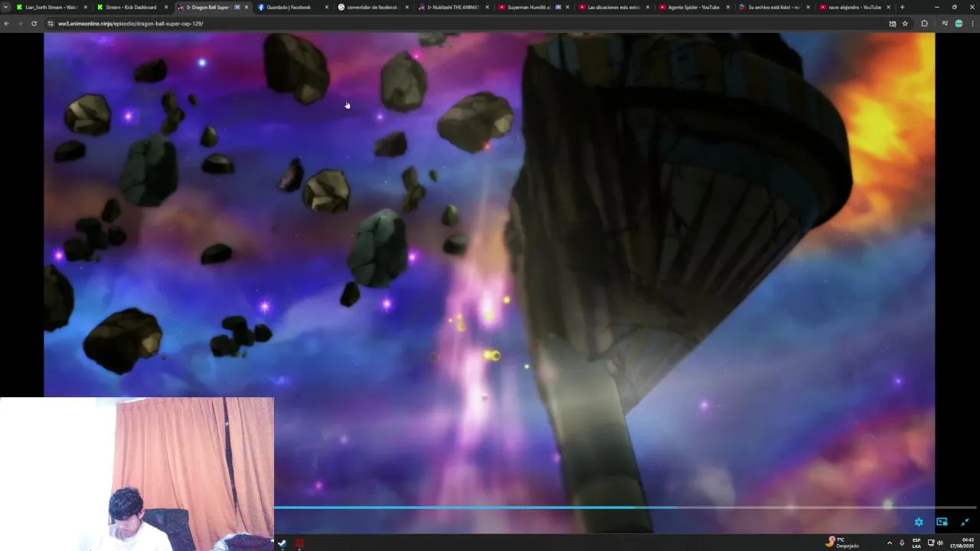This screenshot has width=980, height=551.
Task: Go back to previous page
Action: [x=6, y=24]
